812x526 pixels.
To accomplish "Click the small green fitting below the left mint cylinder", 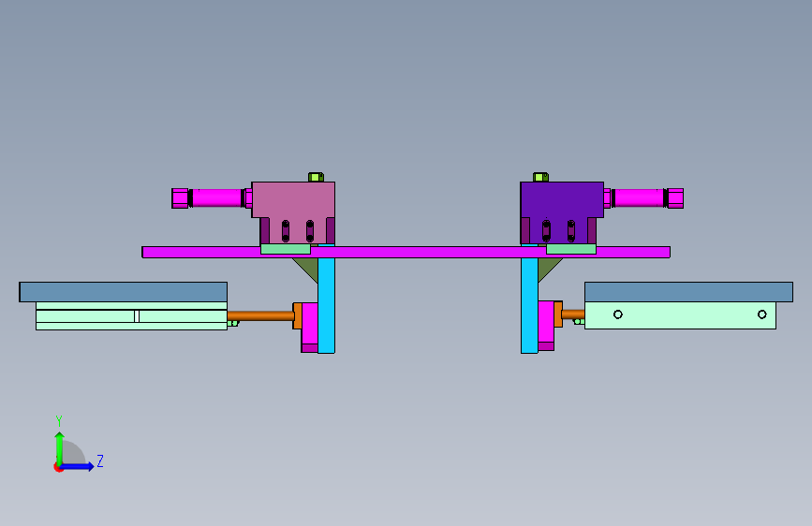I will [233, 323].
